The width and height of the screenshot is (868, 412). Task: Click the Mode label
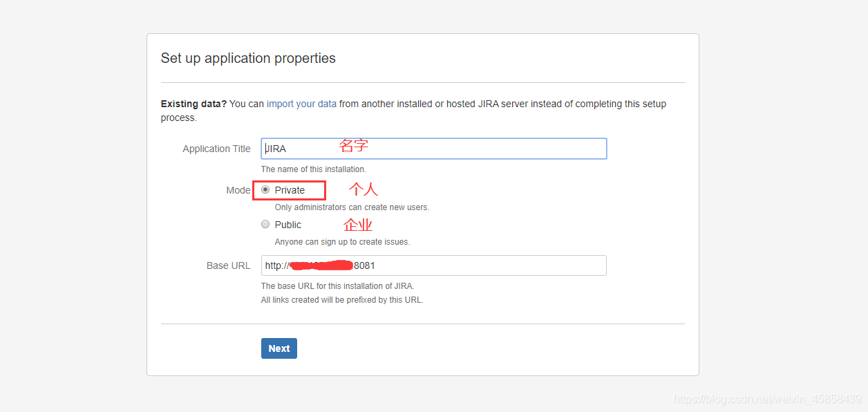click(238, 190)
